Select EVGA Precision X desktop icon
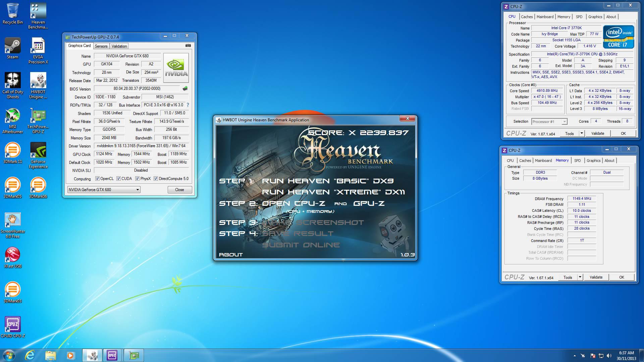The width and height of the screenshot is (644, 362). tap(38, 51)
